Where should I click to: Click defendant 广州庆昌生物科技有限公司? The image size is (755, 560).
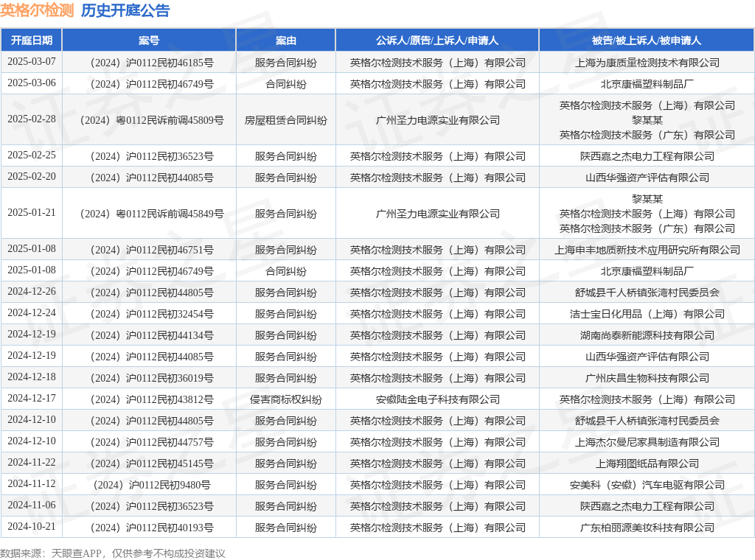(x=647, y=378)
